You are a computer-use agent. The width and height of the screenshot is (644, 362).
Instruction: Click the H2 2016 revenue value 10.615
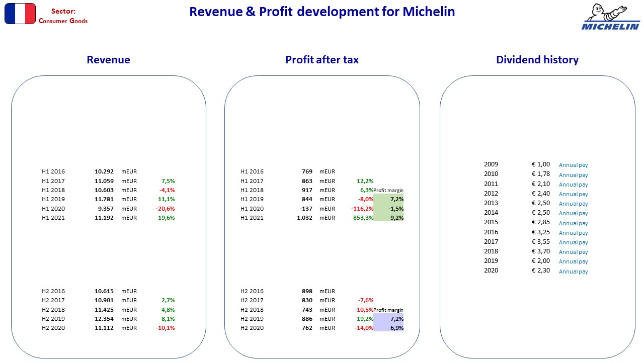[104, 291]
